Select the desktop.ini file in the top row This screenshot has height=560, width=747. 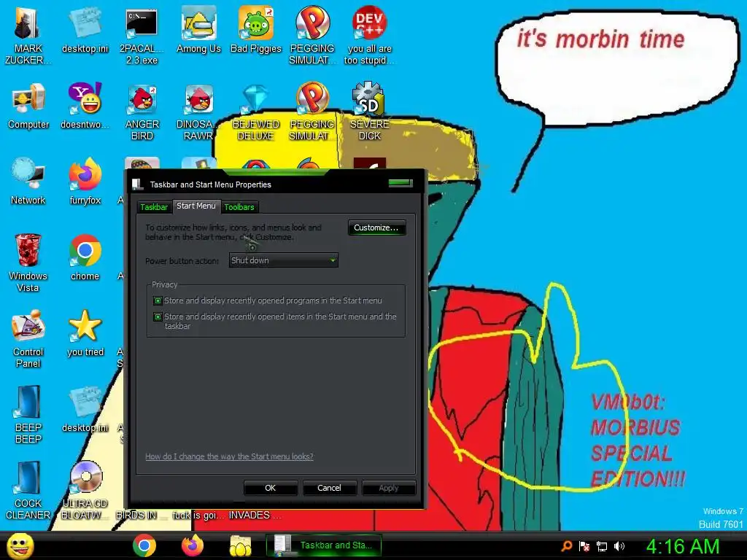click(85, 29)
